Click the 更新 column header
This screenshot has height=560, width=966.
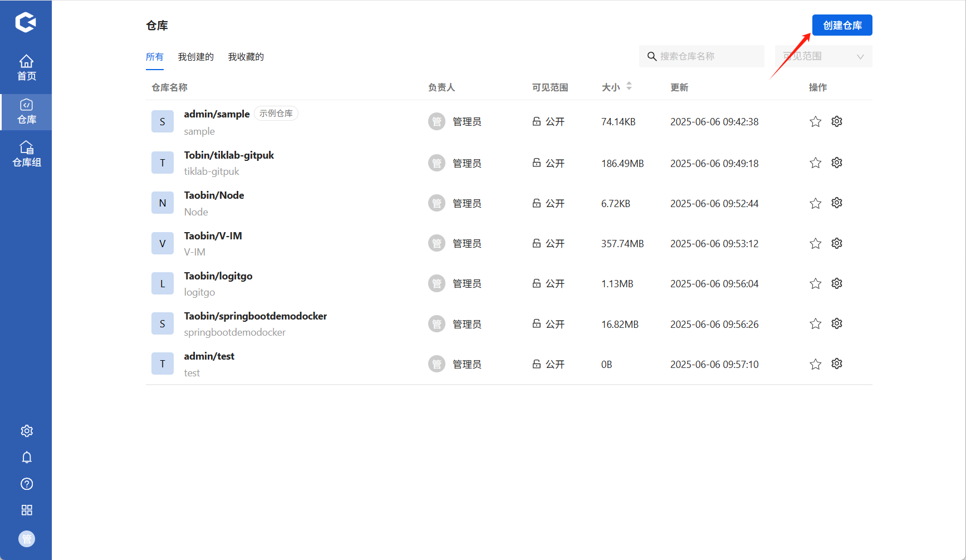pos(679,87)
